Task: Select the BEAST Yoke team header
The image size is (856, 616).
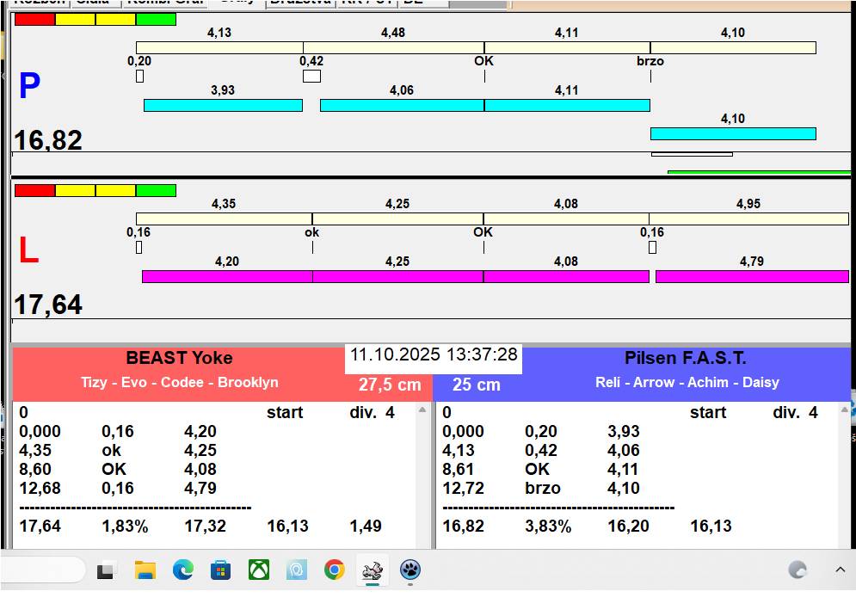Action: pos(179,359)
